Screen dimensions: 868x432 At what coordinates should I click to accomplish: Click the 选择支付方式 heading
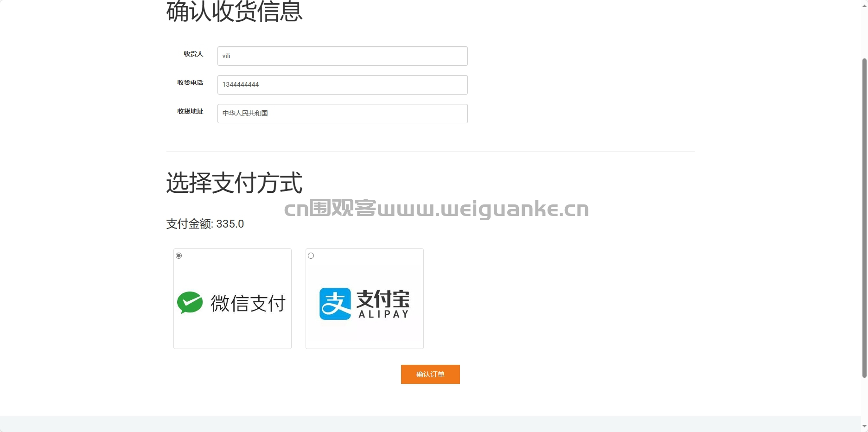234,183
